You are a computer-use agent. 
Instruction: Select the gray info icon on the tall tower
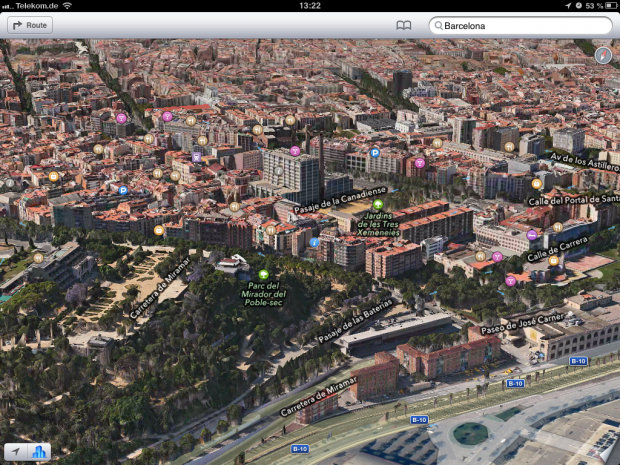279,171
